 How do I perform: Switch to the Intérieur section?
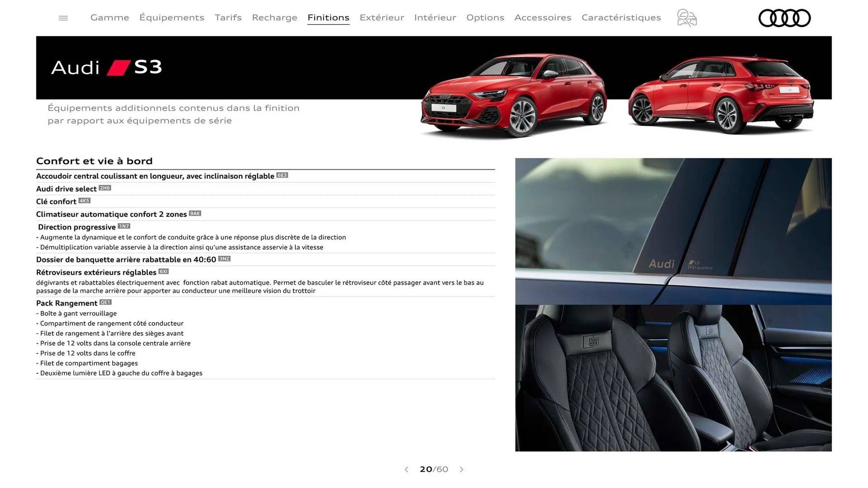click(x=435, y=18)
